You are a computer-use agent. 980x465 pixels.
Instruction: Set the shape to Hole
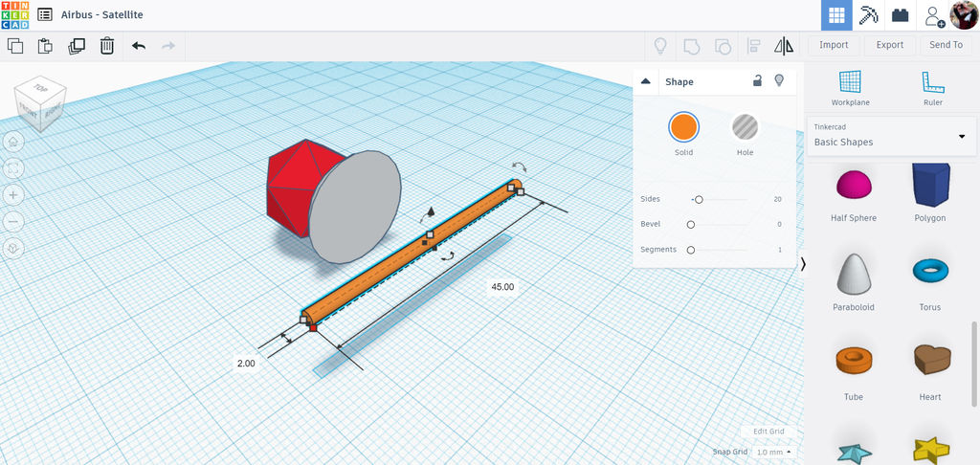click(x=745, y=127)
